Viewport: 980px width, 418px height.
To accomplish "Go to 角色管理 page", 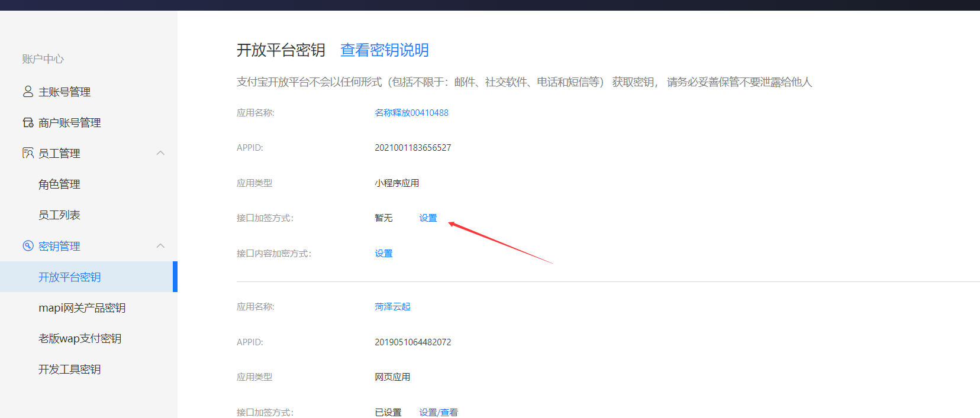I will [59, 184].
